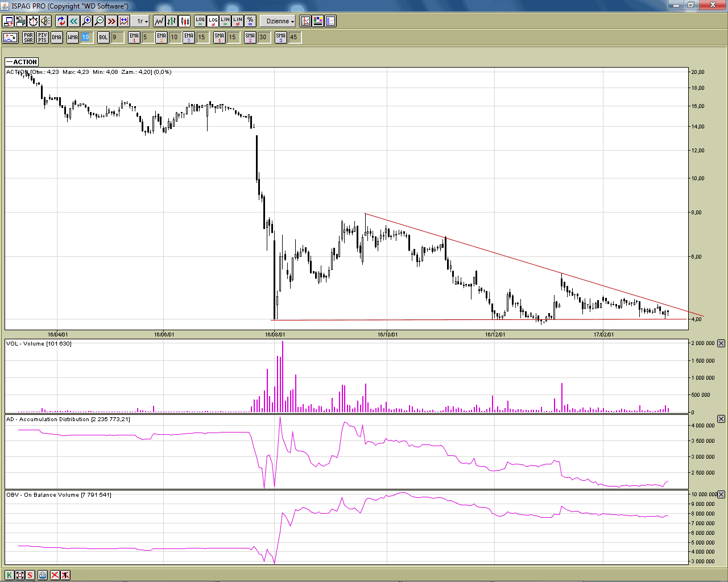Click the WMA period input field

pos(85,37)
